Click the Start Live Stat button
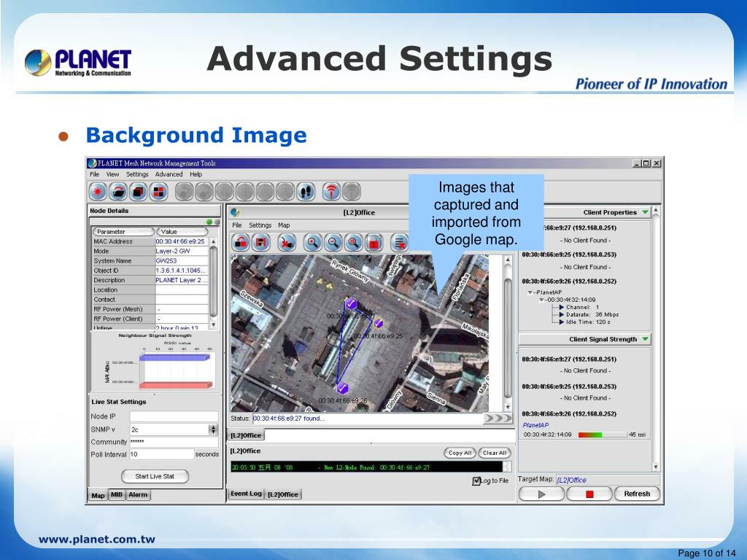Image resolution: width=747 pixels, height=560 pixels. click(x=155, y=476)
